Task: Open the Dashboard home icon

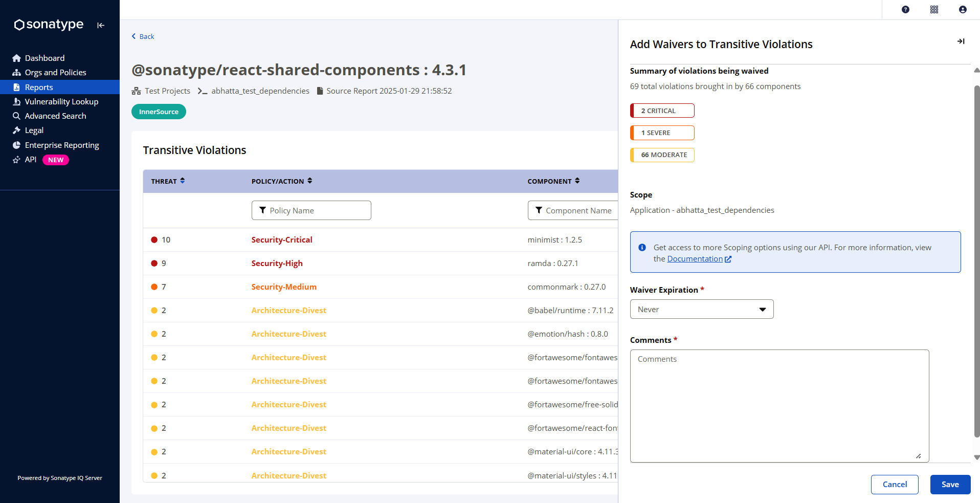Action: coord(16,58)
